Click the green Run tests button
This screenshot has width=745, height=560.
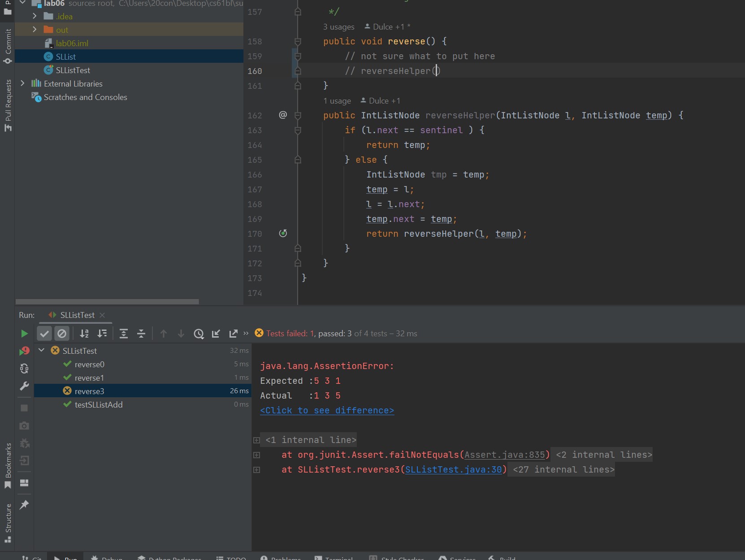[x=24, y=334]
